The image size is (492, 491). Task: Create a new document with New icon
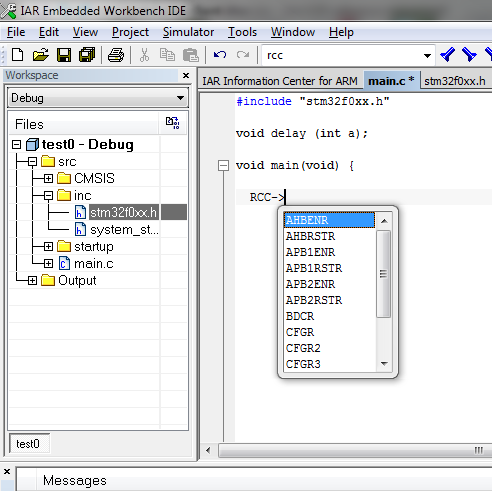point(17,55)
